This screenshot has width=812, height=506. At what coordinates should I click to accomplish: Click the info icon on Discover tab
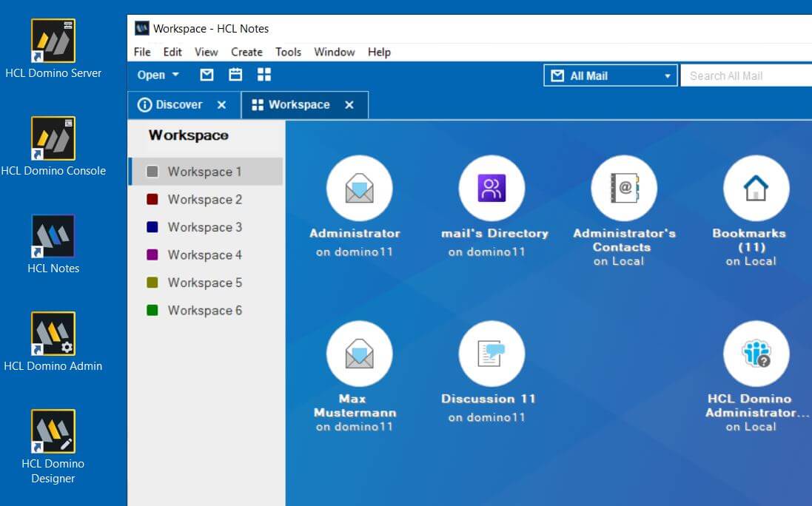pyautogui.click(x=144, y=105)
